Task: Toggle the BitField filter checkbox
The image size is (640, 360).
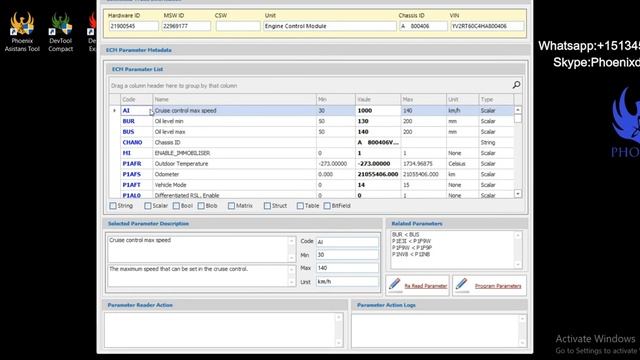Action: pyautogui.click(x=327, y=206)
